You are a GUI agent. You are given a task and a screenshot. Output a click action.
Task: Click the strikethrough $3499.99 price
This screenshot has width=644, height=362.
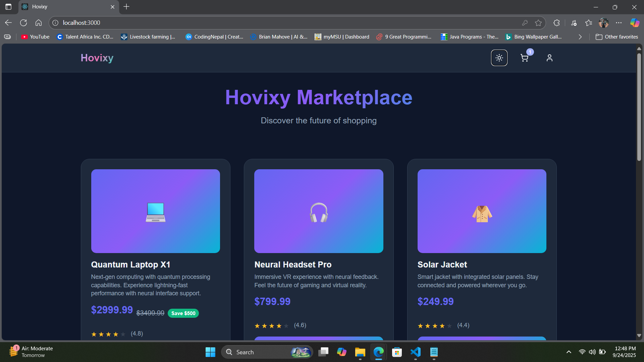click(150, 313)
